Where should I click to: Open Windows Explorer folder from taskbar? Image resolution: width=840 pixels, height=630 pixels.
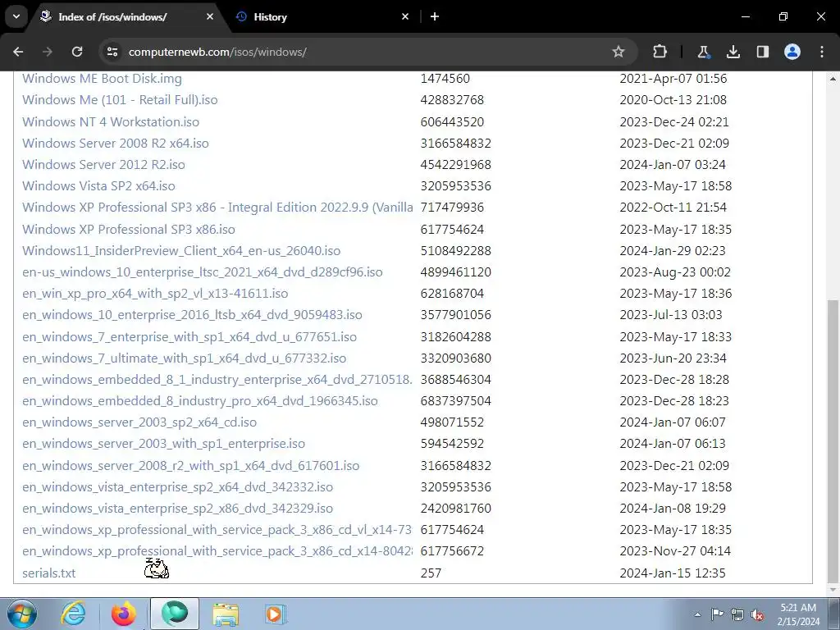[x=226, y=614]
